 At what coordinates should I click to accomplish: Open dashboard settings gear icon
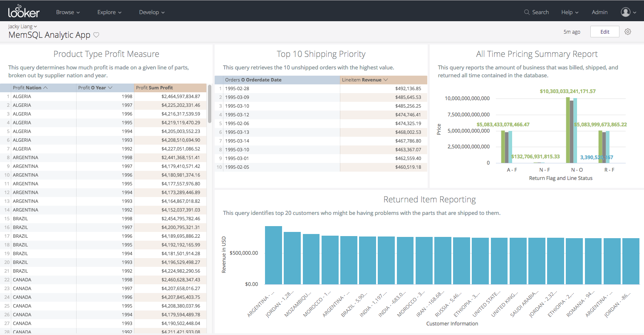coord(628,32)
